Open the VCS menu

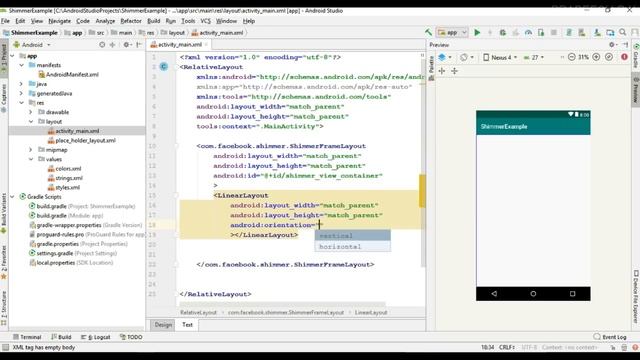(x=205, y=21)
